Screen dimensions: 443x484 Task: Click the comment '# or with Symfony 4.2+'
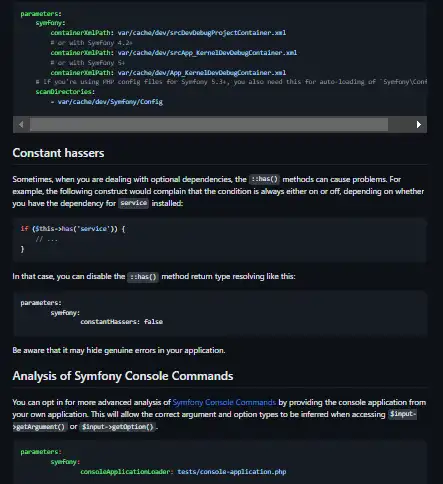[x=91, y=43]
